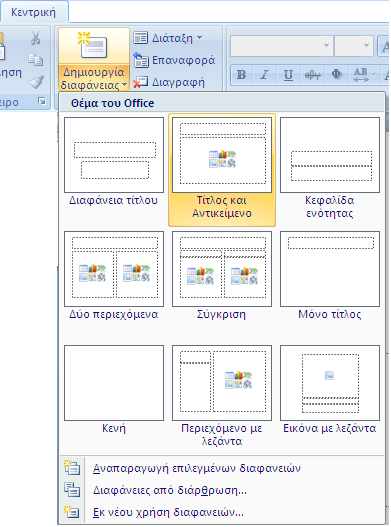391x527 pixels.
Task: Click the Διαγραφή delete slide icon
Action: pyautogui.click(x=141, y=82)
